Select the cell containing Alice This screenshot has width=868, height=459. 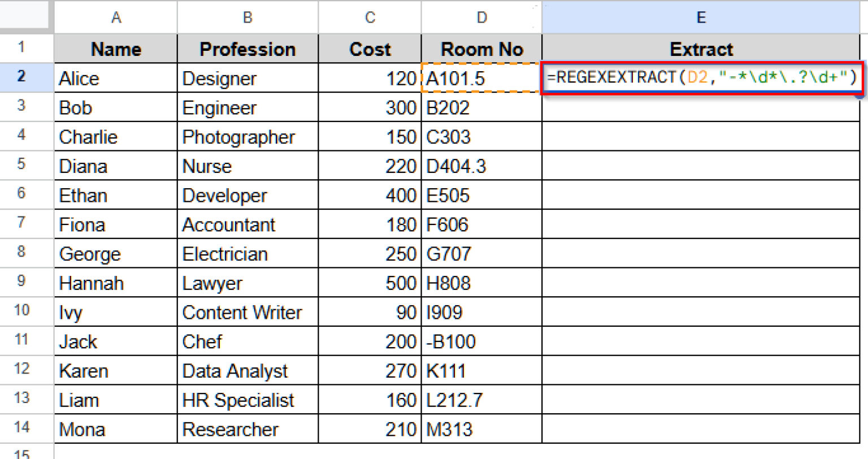[115, 77]
